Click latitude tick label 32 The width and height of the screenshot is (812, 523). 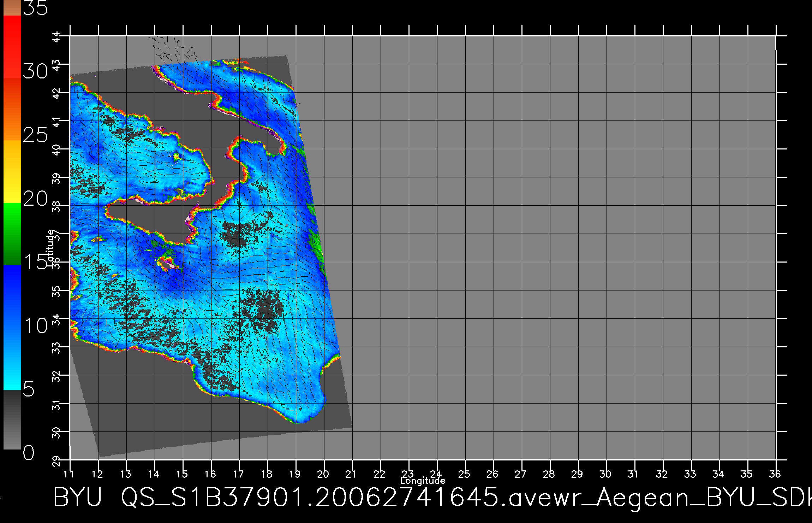(x=56, y=376)
